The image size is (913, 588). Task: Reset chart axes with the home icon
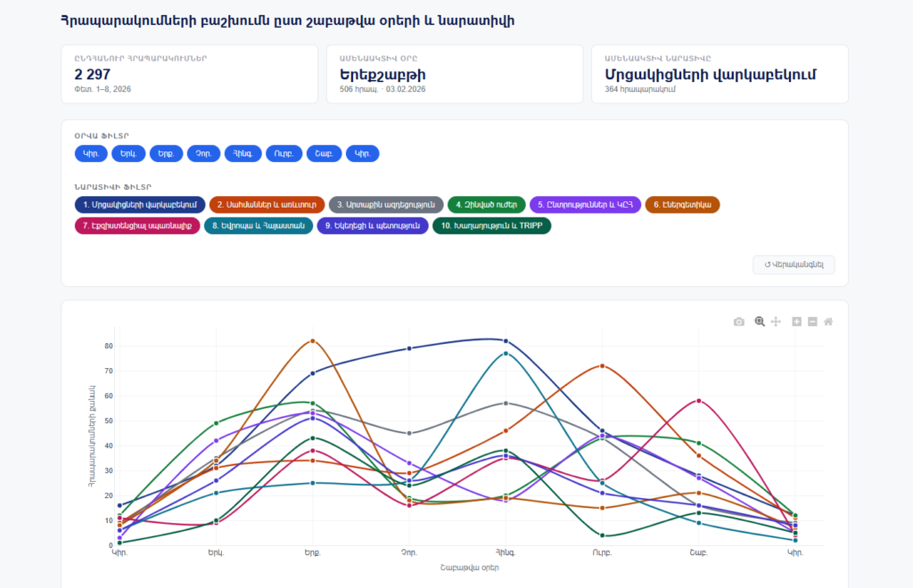[x=828, y=322]
